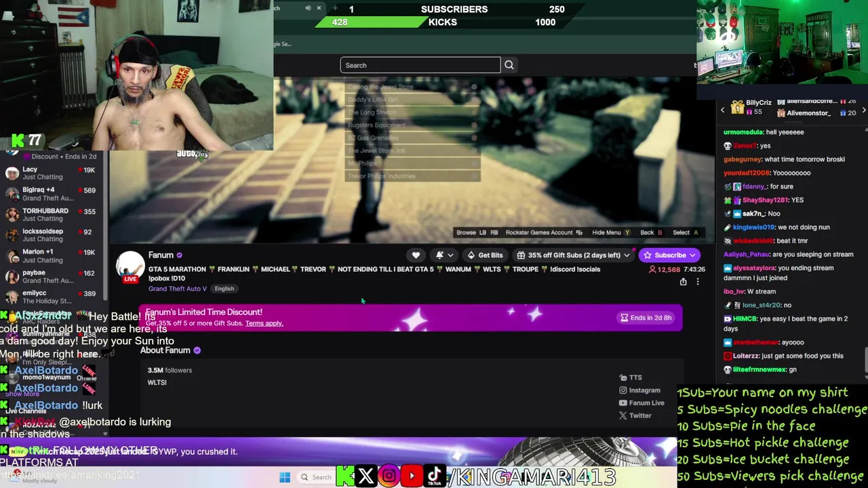The height and width of the screenshot is (488, 868).
Task: Open Marlon +1 channel in sidebar
Action: (51, 256)
